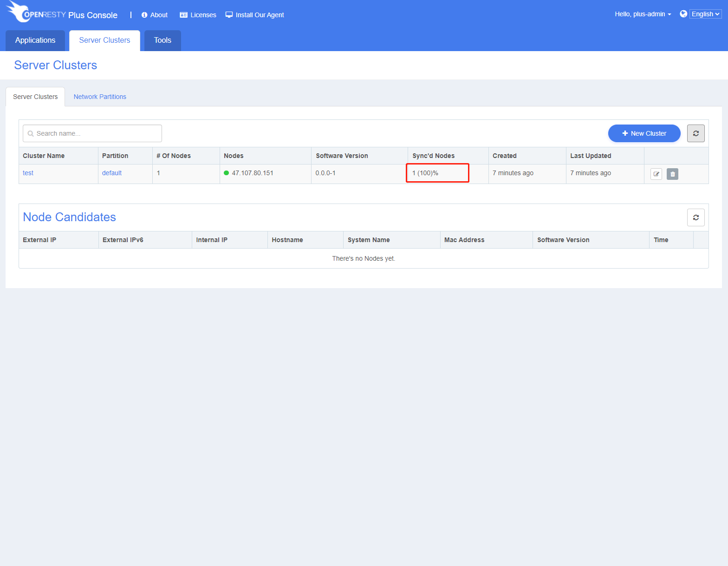This screenshot has height=566, width=728.
Task: Select the Server Clusters main tab
Action: (104, 40)
